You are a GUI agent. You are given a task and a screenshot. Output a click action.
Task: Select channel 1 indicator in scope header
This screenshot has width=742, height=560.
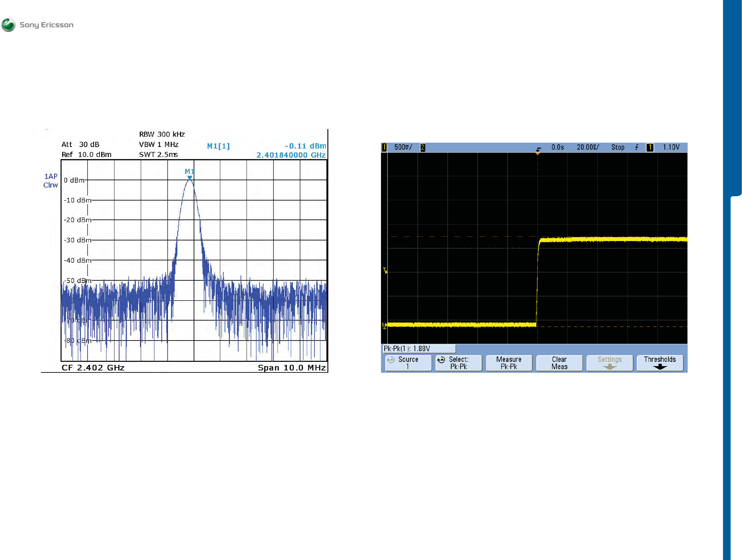pyautogui.click(x=384, y=147)
